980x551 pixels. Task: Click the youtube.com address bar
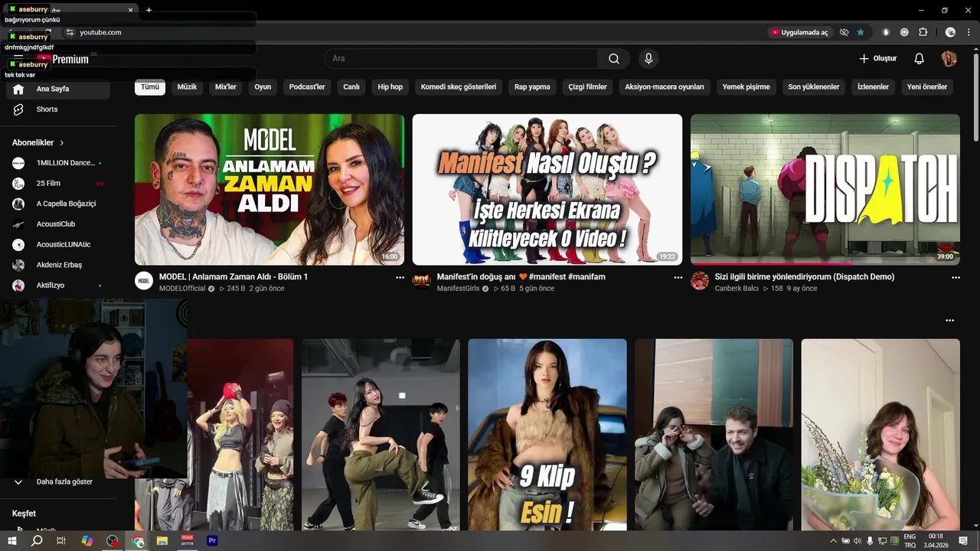coord(413,32)
